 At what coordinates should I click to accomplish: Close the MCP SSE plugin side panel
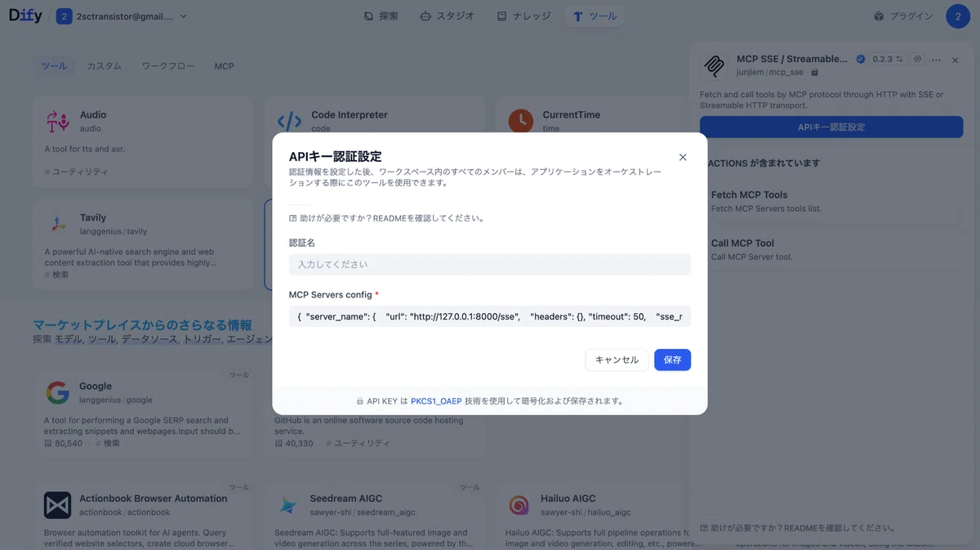(x=955, y=60)
